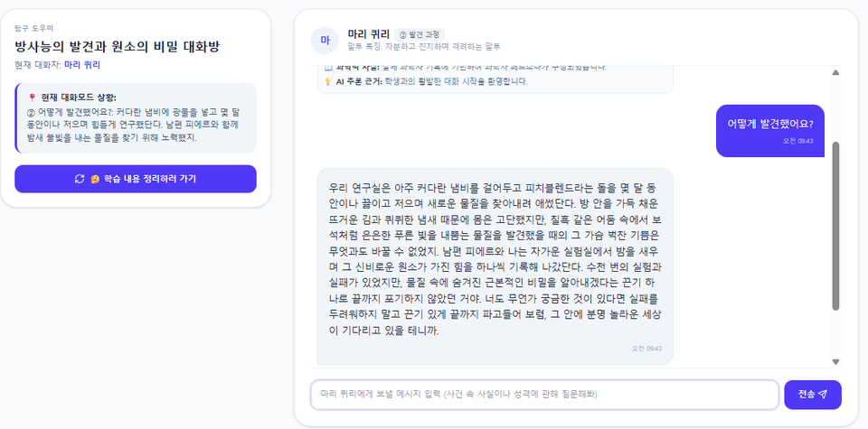Click Marie Curie's long reply about 피치블렌드
Viewport: 868px width, 429px height.
pyautogui.click(x=495, y=266)
